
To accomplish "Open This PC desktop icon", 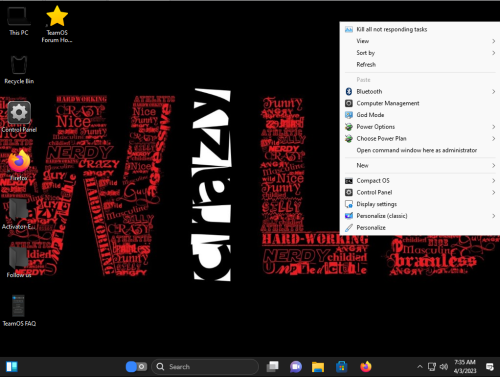I will pos(19,21).
